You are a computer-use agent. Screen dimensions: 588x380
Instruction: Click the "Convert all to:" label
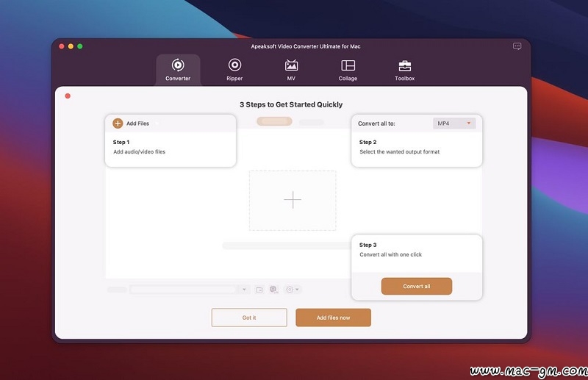[x=376, y=123]
